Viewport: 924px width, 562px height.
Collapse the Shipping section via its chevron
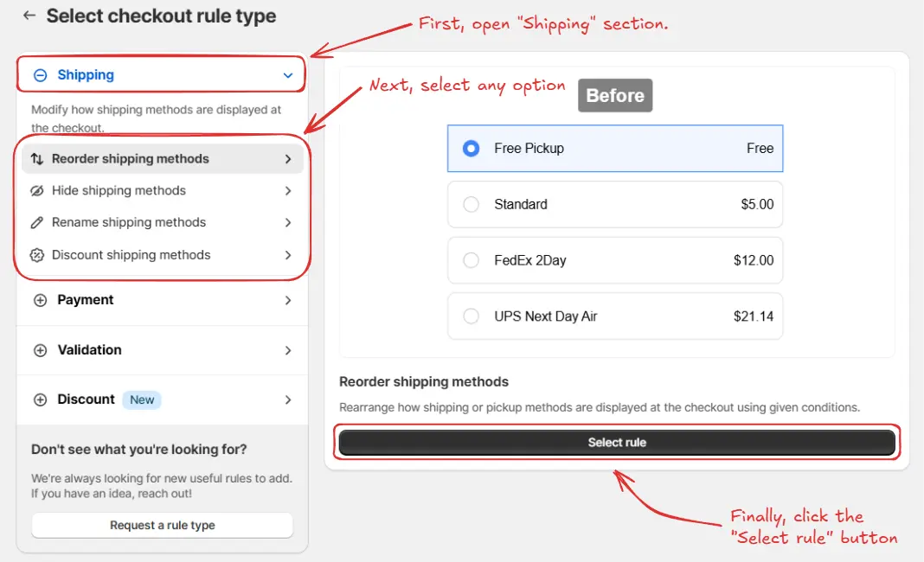click(288, 74)
